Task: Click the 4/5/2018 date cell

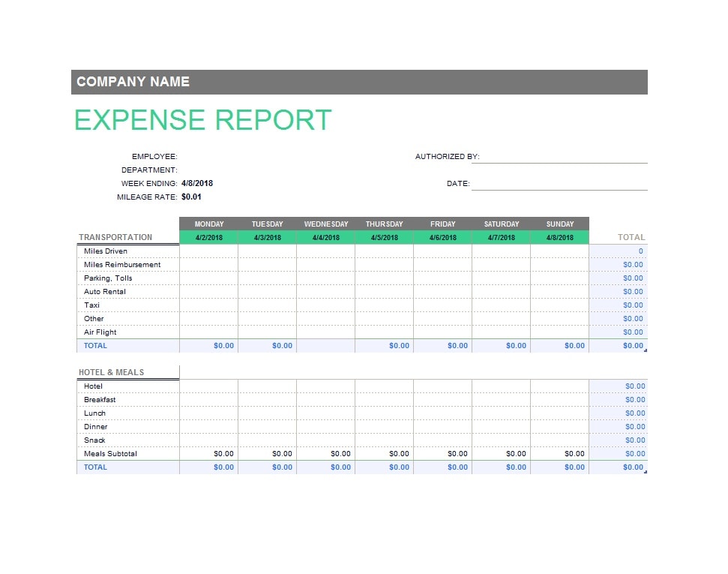Action: tap(385, 238)
